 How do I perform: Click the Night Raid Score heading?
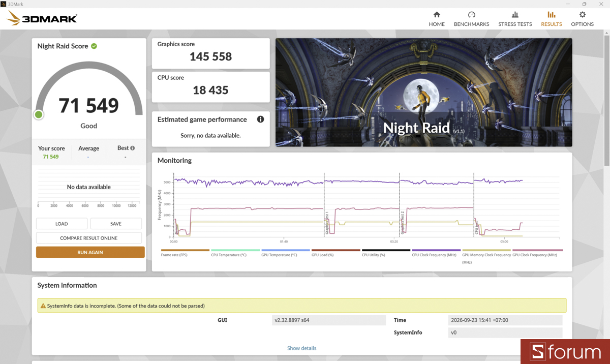[x=63, y=46]
